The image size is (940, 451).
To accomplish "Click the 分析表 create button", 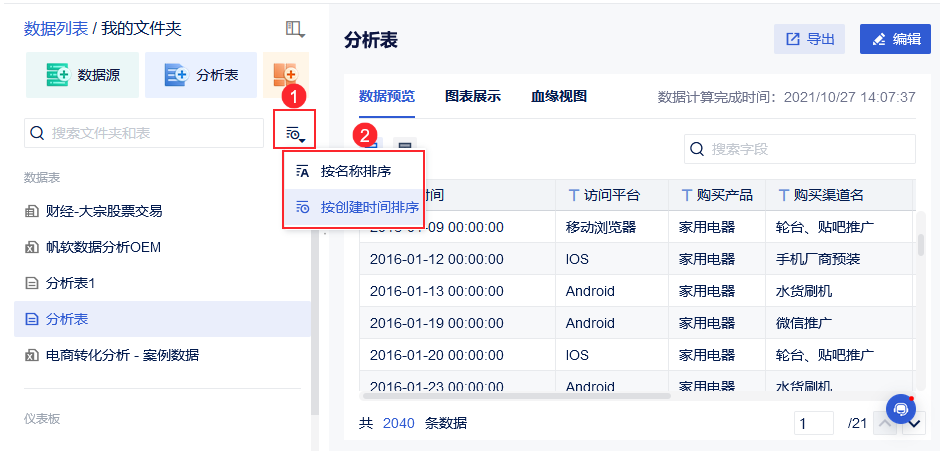I will coord(201,75).
